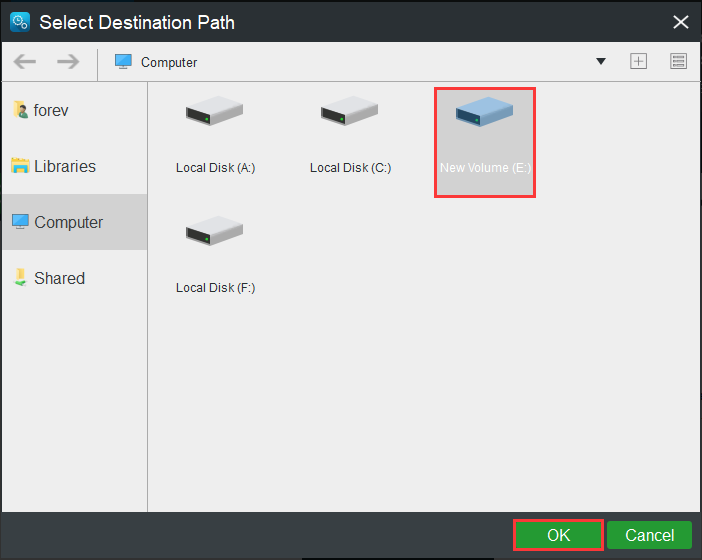Open Libraries in the sidebar
The height and width of the screenshot is (560, 702).
click(x=64, y=166)
